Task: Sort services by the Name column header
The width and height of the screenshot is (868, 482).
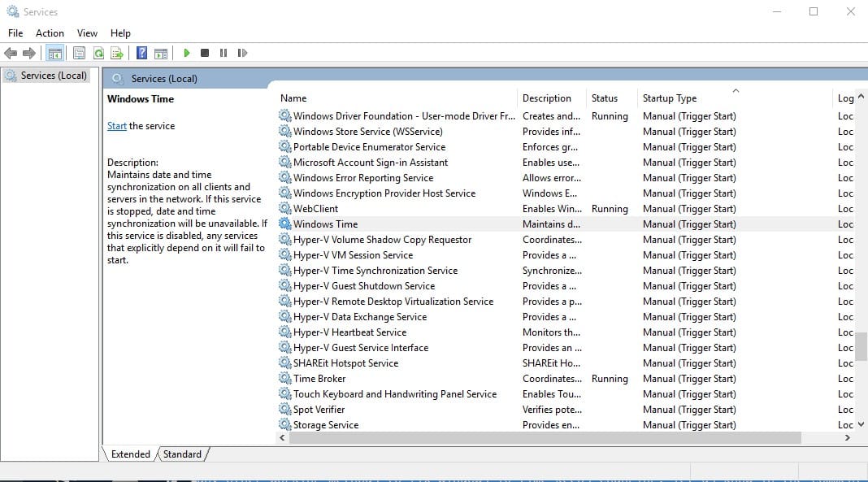Action: (293, 98)
